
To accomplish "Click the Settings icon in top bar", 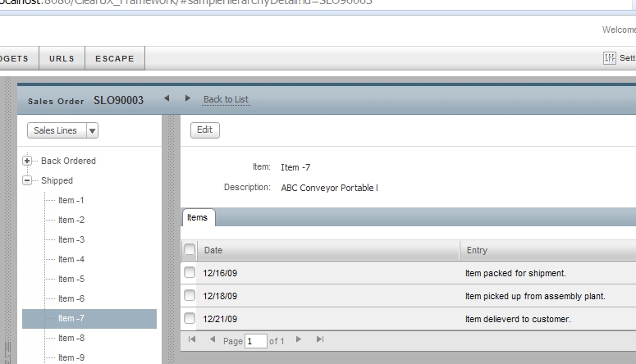I will point(610,58).
